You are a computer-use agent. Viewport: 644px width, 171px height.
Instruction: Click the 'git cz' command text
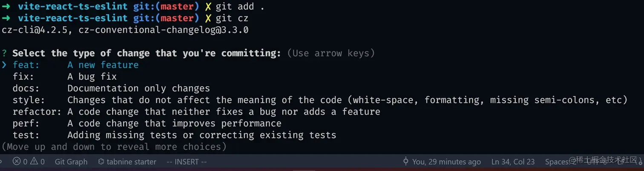pos(232,18)
